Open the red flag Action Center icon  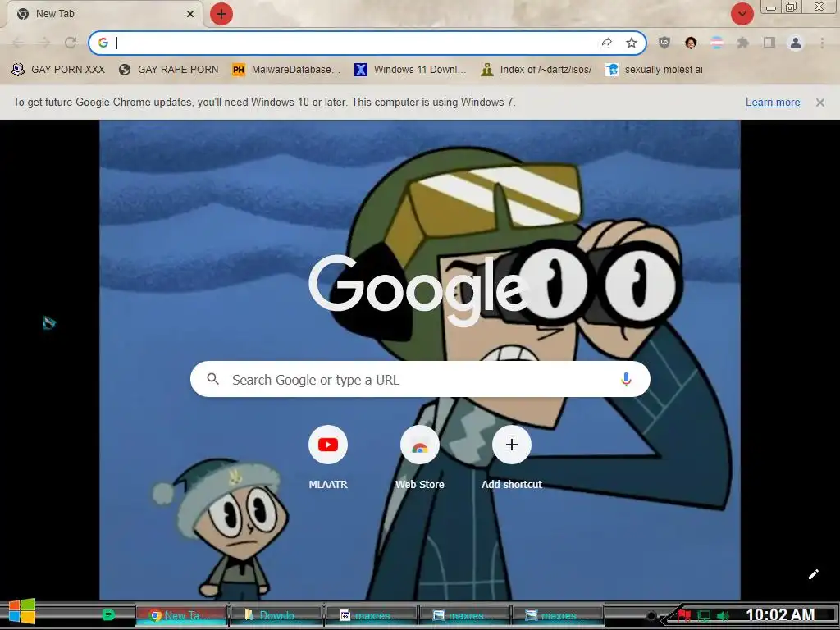click(x=683, y=615)
